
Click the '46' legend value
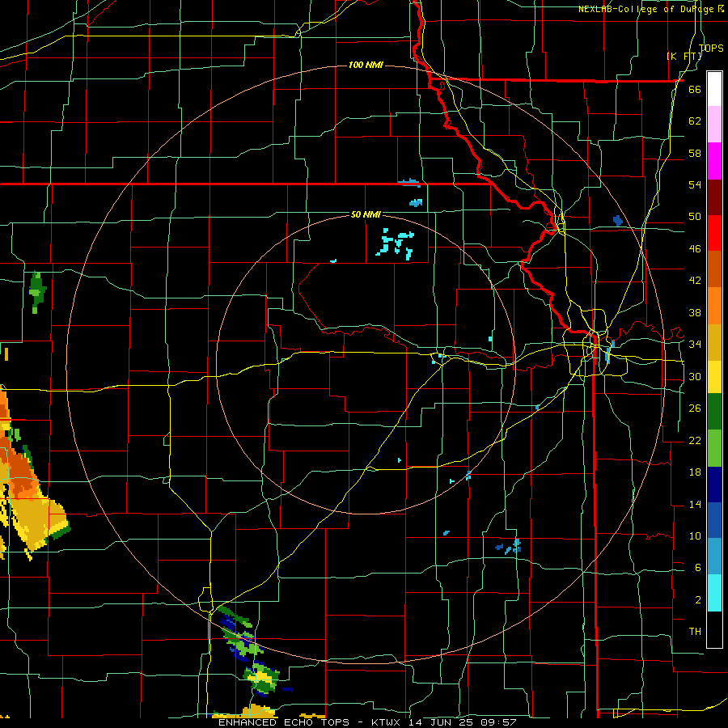coord(695,248)
